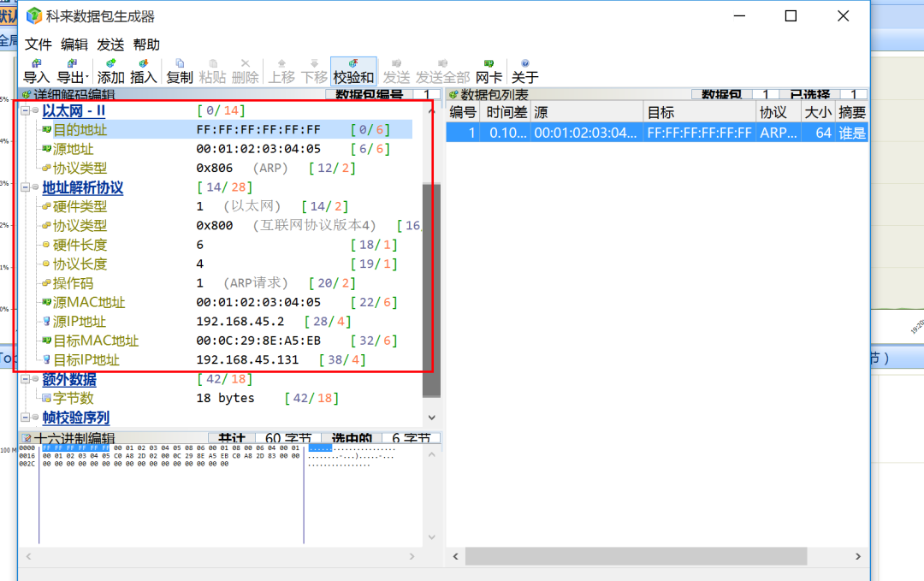The image size is (924, 581).
Task: Open the 发送 menu
Action: pyautogui.click(x=110, y=44)
